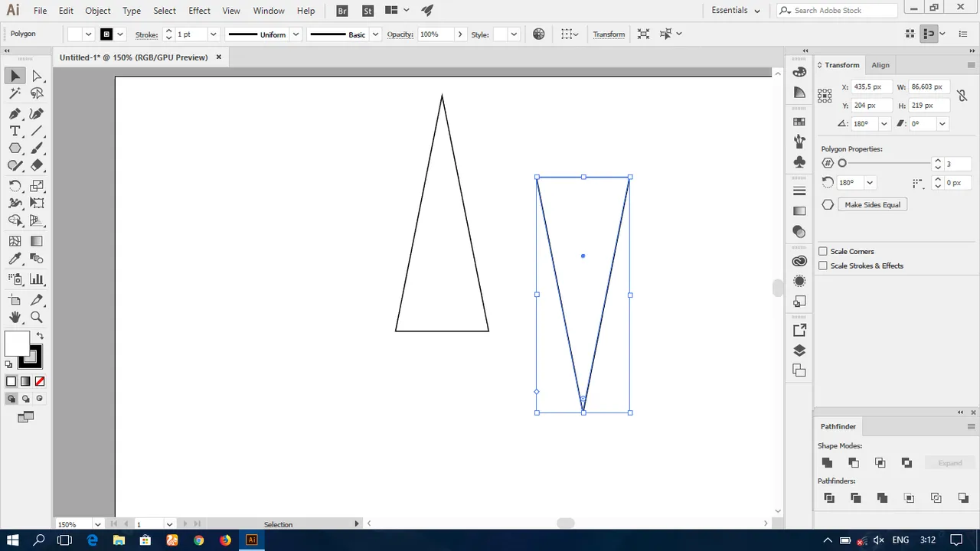Click the Transform link in control bar
Image resolution: width=980 pixels, height=551 pixels.
pos(609,34)
